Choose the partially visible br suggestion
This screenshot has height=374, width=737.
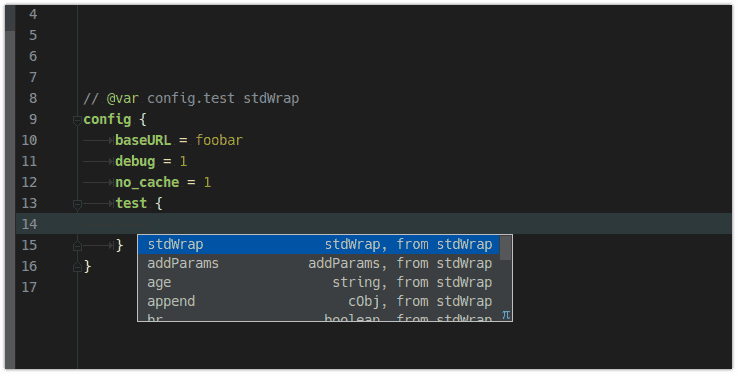[x=318, y=317]
